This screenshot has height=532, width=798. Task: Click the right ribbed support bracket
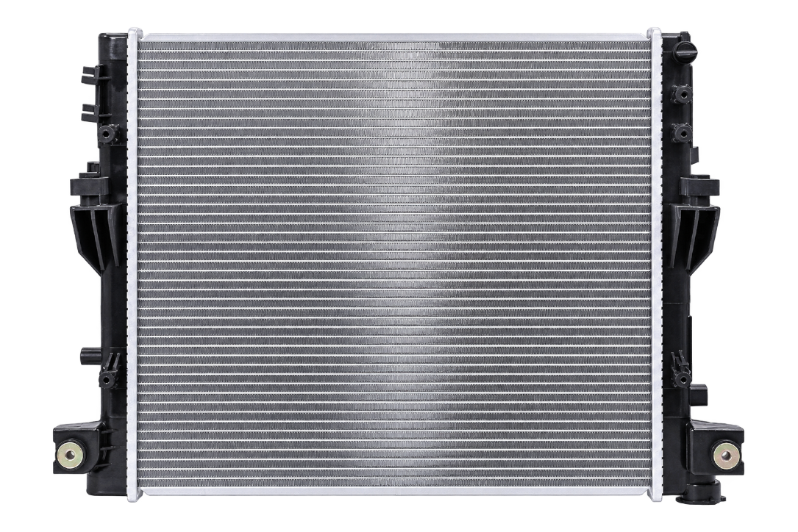(695, 220)
